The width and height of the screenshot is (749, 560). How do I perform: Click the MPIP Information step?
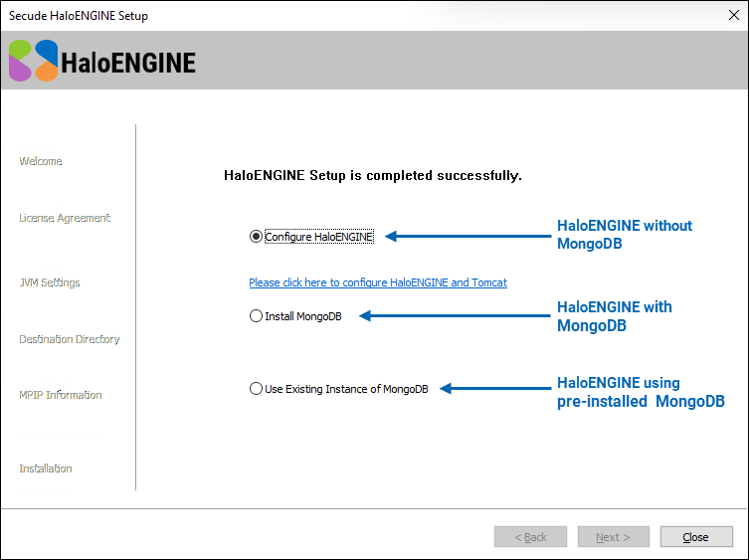pos(61,395)
